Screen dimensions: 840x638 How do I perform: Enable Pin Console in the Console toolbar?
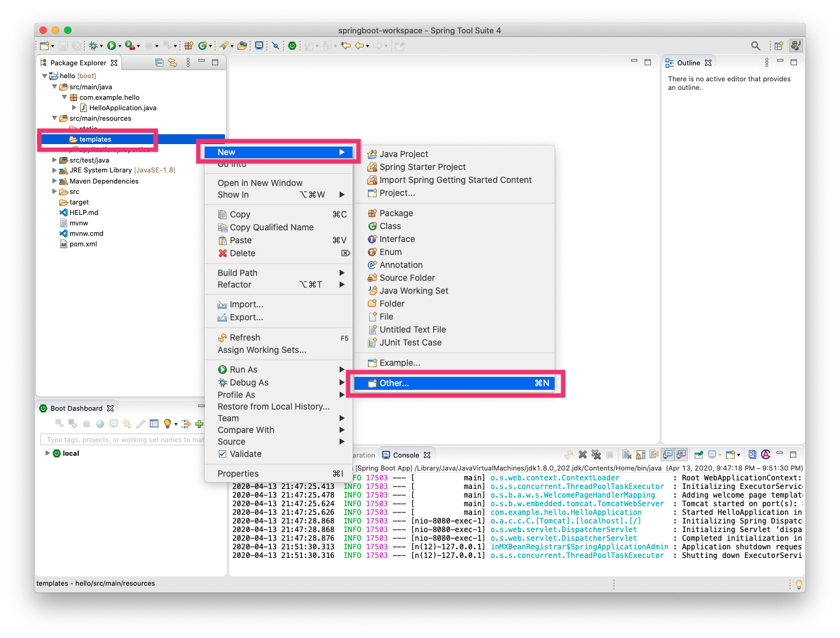coord(699,454)
